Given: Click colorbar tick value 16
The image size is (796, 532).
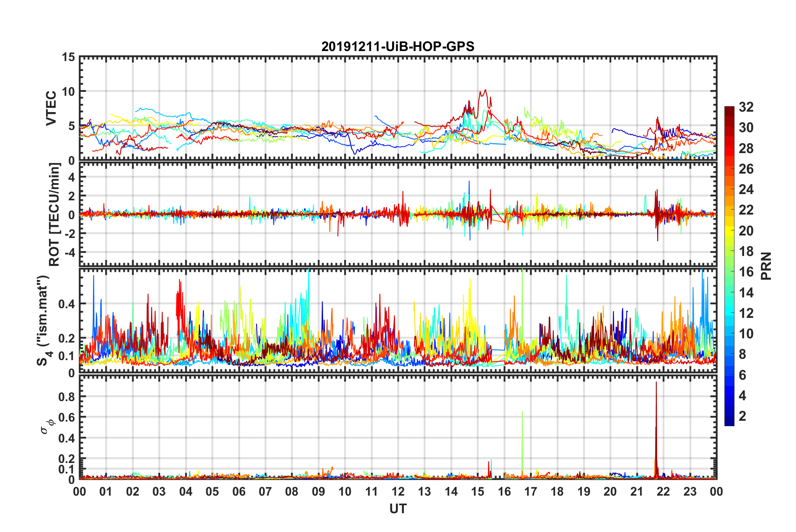Looking at the screenshot, I should pos(746,272).
